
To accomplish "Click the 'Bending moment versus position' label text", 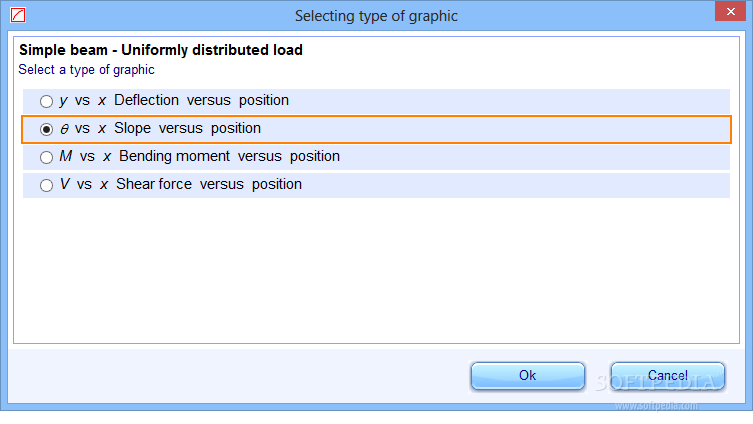I will pyautogui.click(x=229, y=156).
